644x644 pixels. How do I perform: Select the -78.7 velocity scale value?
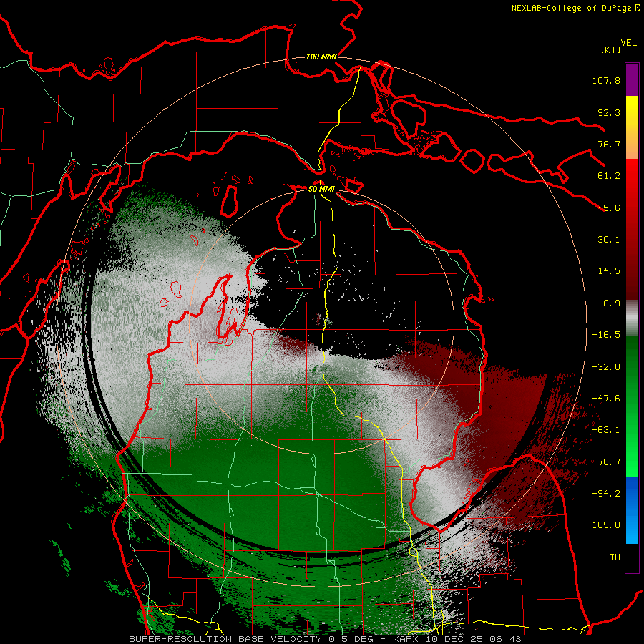point(606,462)
